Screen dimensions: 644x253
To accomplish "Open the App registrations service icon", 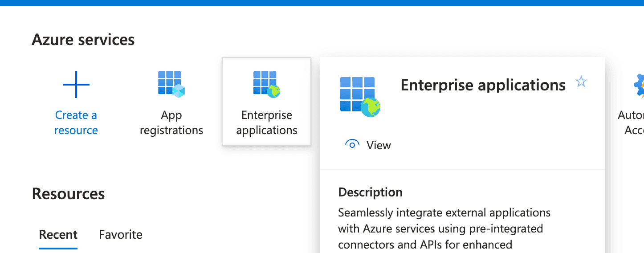I will click(x=171, y=84).
